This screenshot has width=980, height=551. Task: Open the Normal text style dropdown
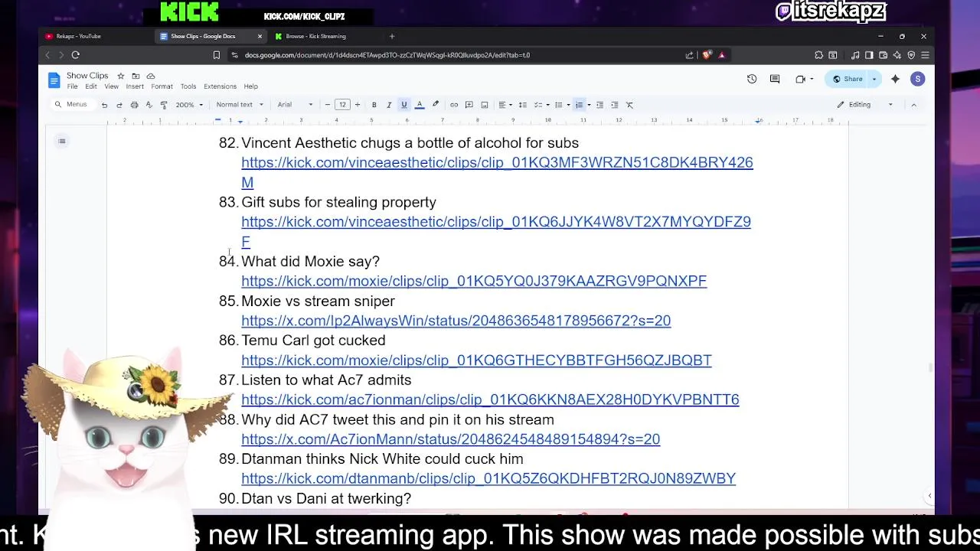pos(240,105)
